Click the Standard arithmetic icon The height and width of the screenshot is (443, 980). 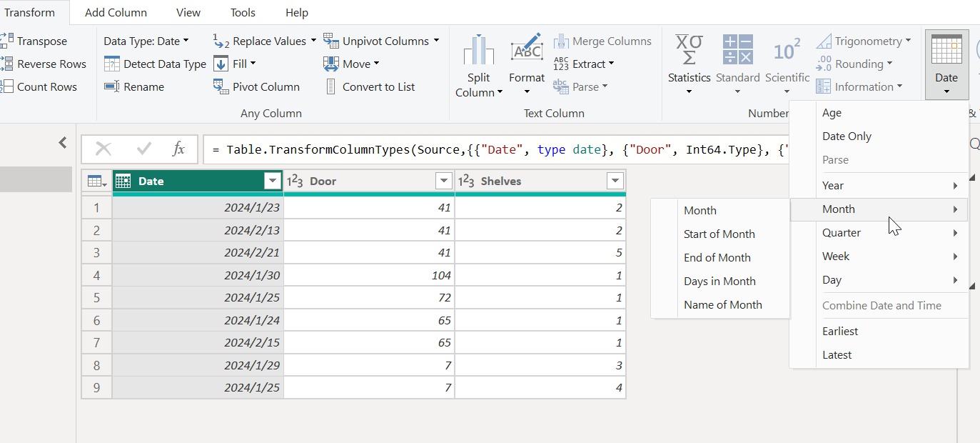point(738,50)
